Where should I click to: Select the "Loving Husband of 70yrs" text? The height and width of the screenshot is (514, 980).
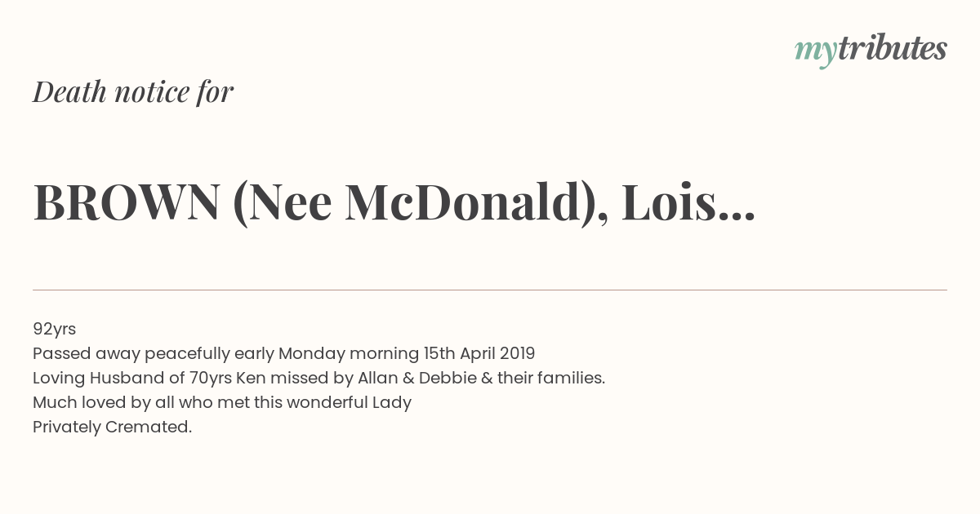tap(132, 379)
